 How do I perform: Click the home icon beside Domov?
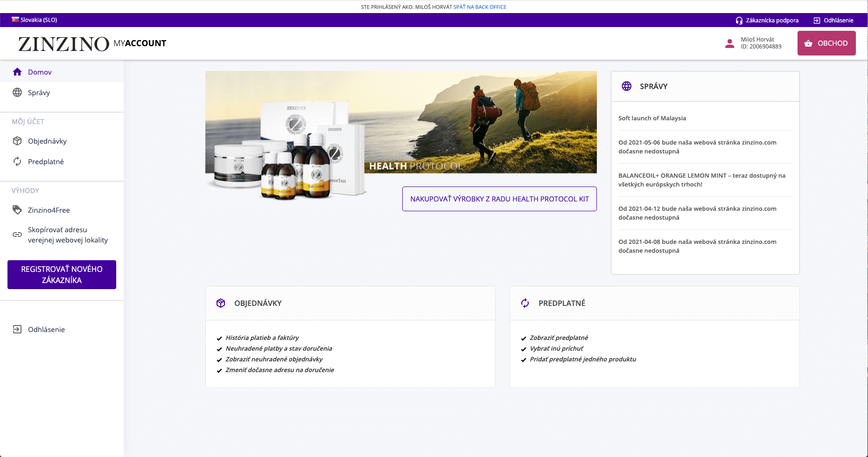tap(17, 72)
